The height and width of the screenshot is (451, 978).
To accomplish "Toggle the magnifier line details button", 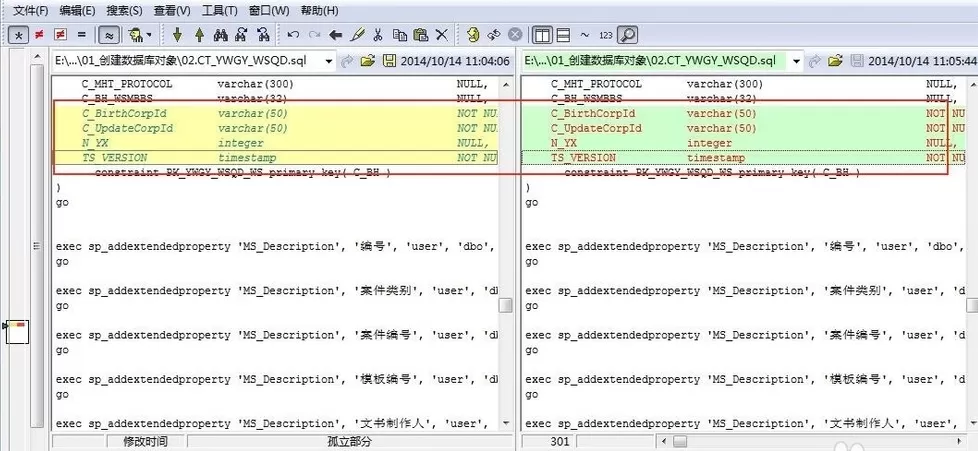I will point(627,35).
